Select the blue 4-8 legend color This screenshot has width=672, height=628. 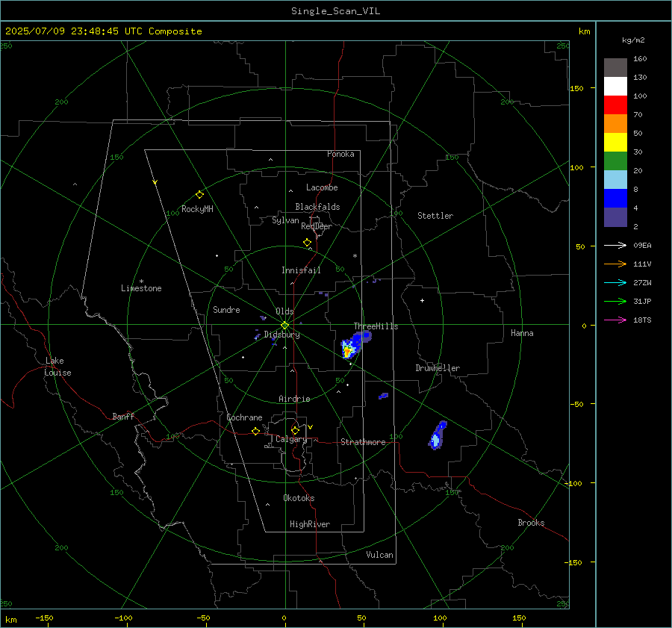click(x=615, y=199)
